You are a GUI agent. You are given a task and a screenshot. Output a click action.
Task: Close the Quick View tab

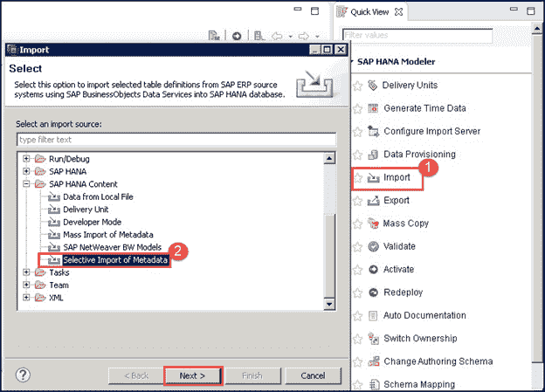pos(398,12)
